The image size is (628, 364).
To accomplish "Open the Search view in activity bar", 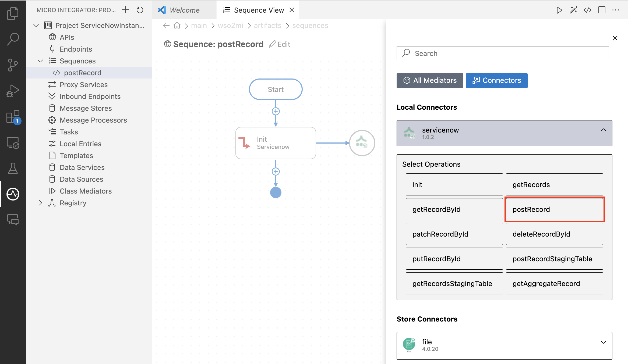I will tap(13, 39).
